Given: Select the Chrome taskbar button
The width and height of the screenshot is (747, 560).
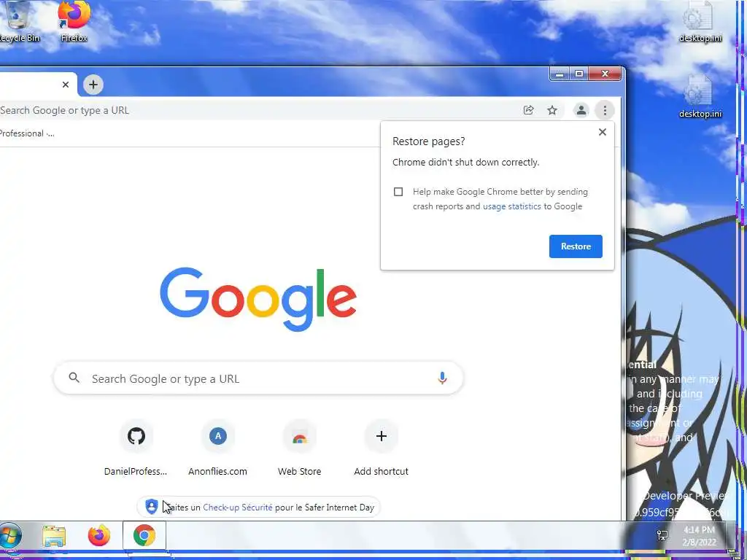Looking at the screenshot, I should click(x=144, y=536).
